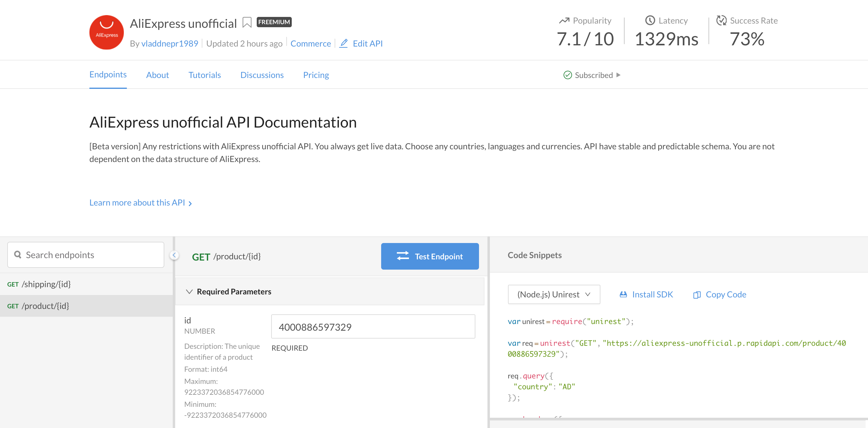
Task: Toggle the Subscribed status checkmark
Action: coord(567,75)
